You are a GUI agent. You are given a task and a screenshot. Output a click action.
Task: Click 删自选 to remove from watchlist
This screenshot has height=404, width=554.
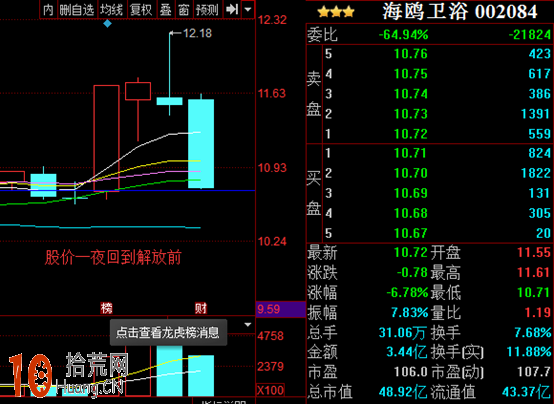click(x=77, y=10)
